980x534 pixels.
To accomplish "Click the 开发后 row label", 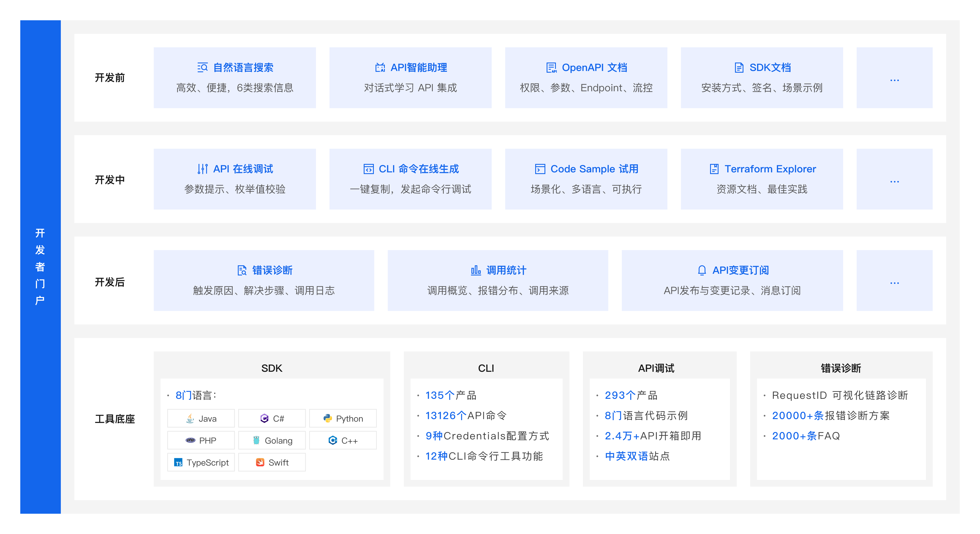I will [110, 282].
